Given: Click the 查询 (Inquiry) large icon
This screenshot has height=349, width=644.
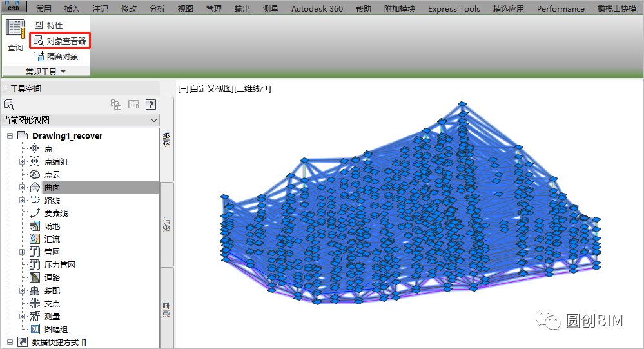Looking at the screenshot, I should click(x=15, y=29).
